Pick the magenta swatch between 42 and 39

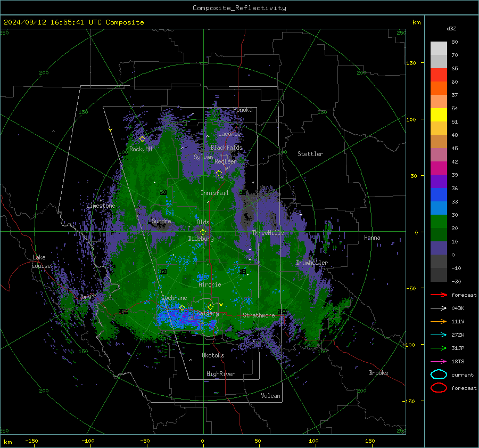439,168
